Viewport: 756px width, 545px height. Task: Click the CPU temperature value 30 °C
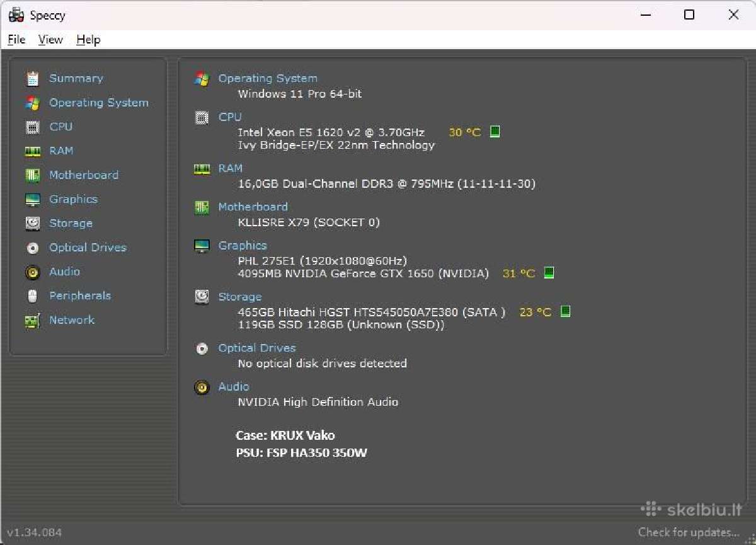pos(465,132)
